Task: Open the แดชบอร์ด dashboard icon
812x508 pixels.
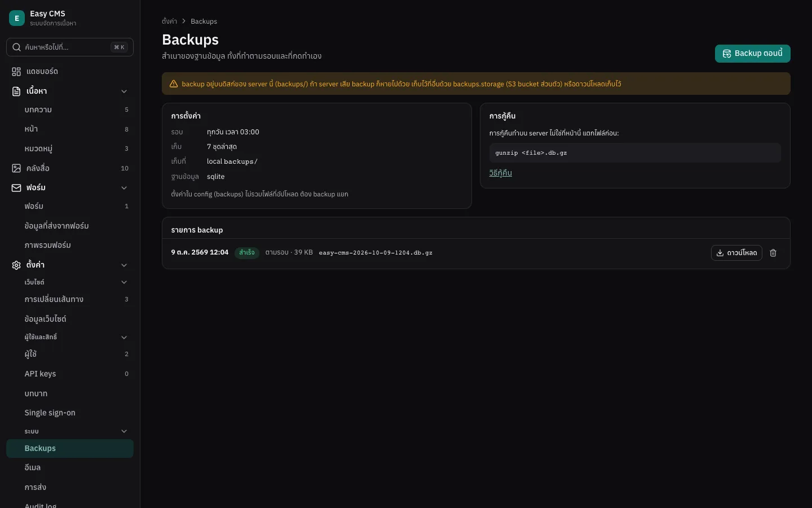Action: (x=16, y=72)
